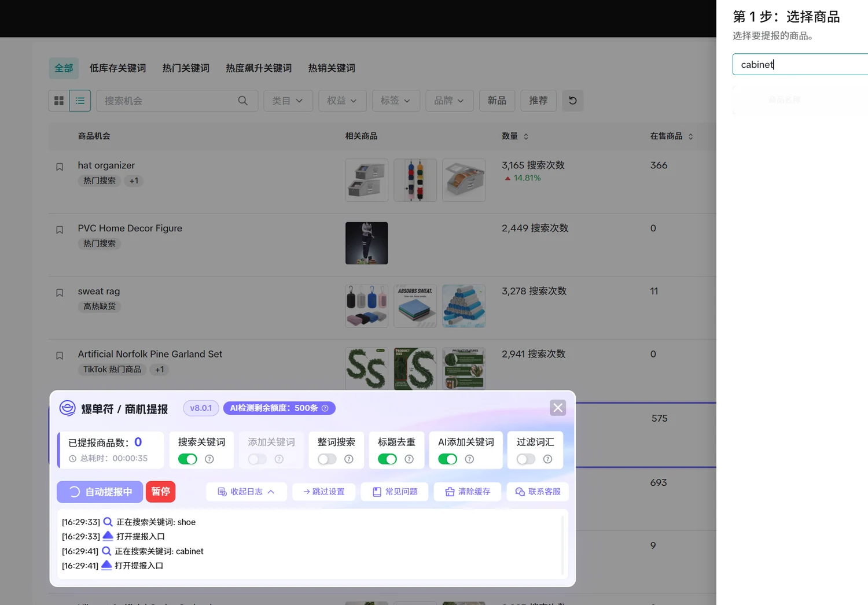Bookmark the sweat rag row

pos(60,293)
